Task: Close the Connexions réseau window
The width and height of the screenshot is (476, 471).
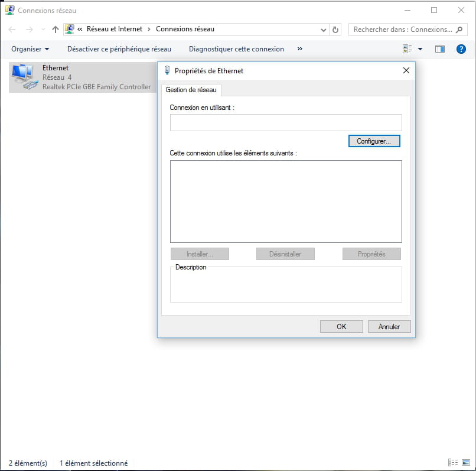Action: click(x=461, y=10)
